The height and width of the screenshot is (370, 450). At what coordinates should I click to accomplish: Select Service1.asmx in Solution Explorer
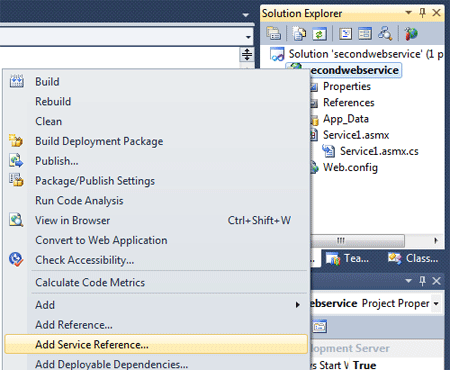coord(356,135)
